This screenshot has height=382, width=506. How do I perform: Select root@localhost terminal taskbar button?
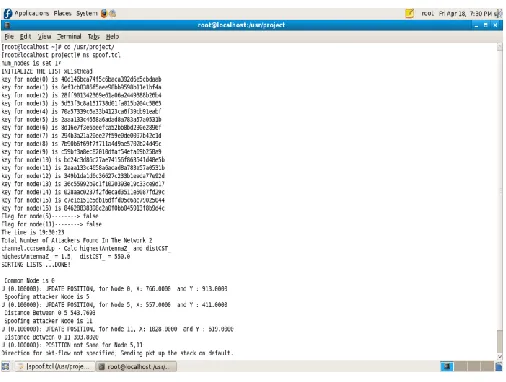pos(136,367)
